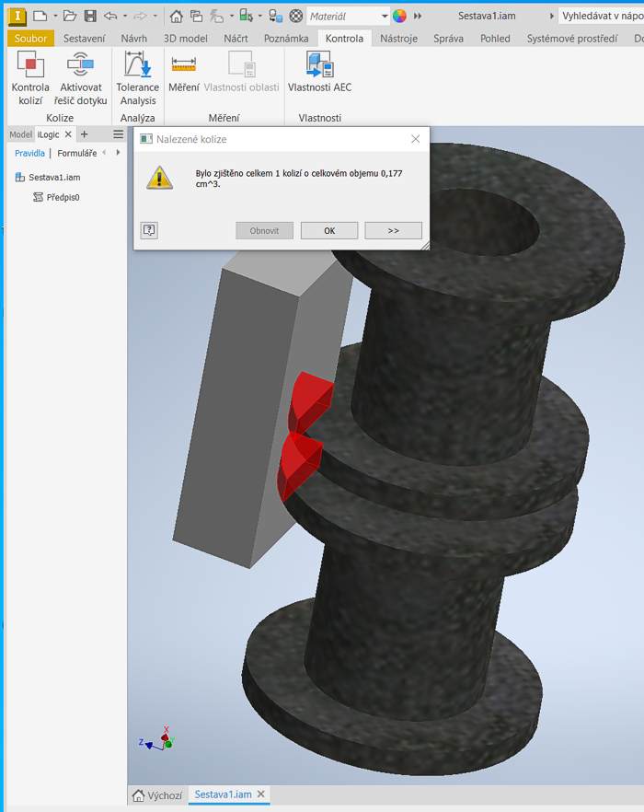The image size is (644, 812).
Task: Select the Měření measure tool
Action: 183,65
